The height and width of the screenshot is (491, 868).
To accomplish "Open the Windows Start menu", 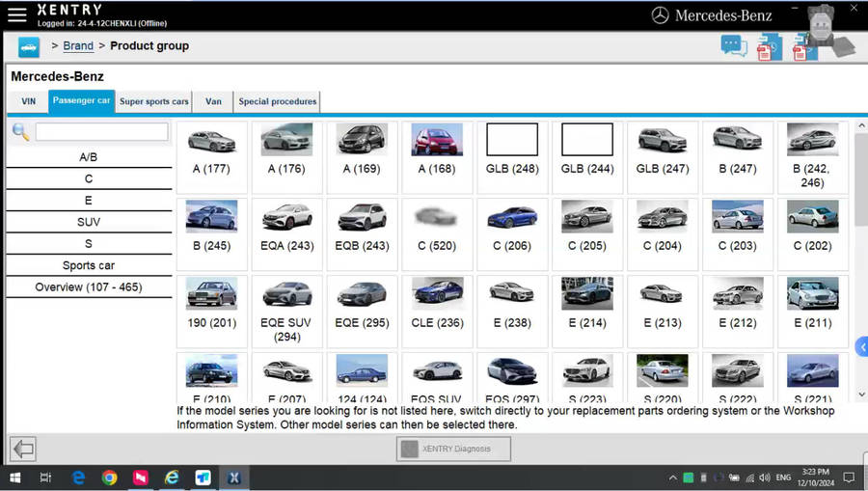I will click(x=14, y=477).
